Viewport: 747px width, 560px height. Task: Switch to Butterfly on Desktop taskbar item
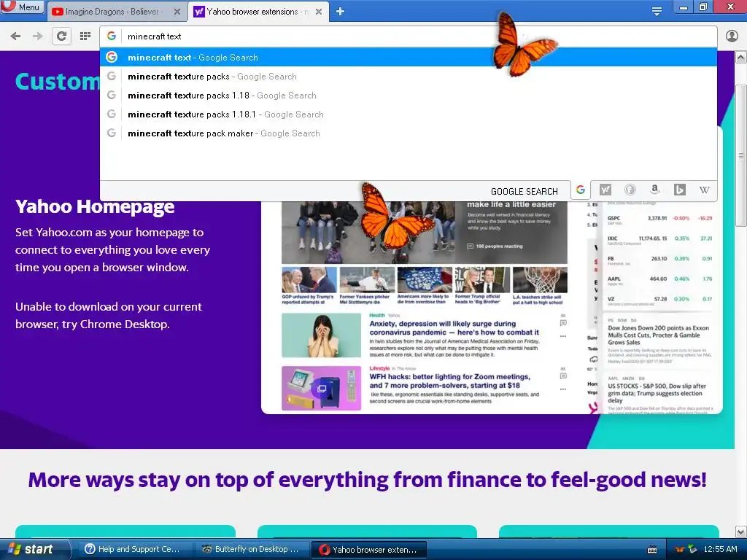[x=251, y=549]
